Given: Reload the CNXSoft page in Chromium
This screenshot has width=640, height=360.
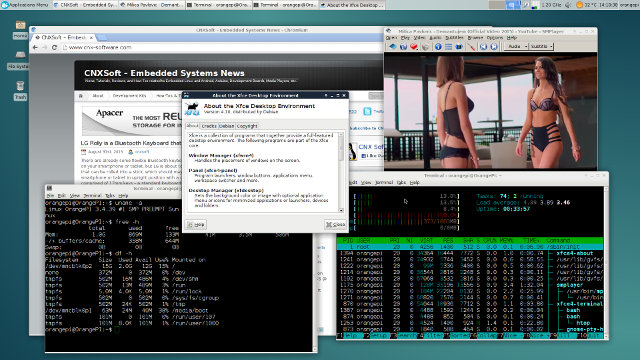Looking at the screenshot, I should (x=54, y=47).
